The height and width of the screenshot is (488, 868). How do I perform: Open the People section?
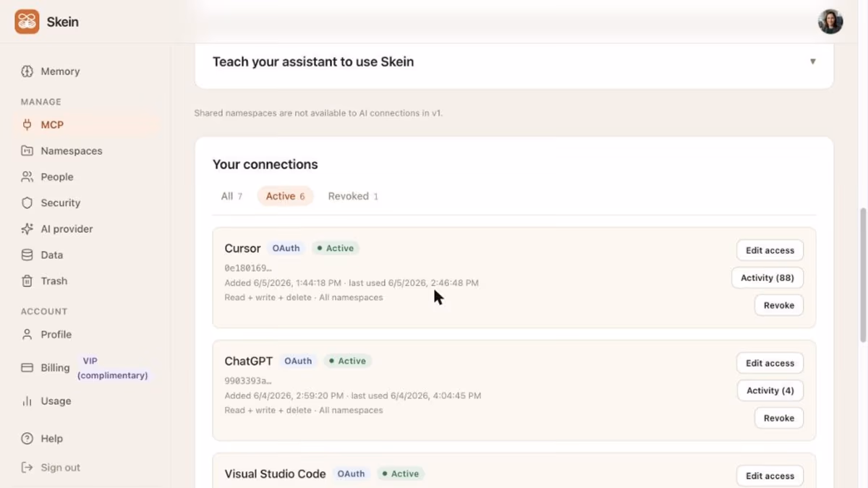(57, 177)
